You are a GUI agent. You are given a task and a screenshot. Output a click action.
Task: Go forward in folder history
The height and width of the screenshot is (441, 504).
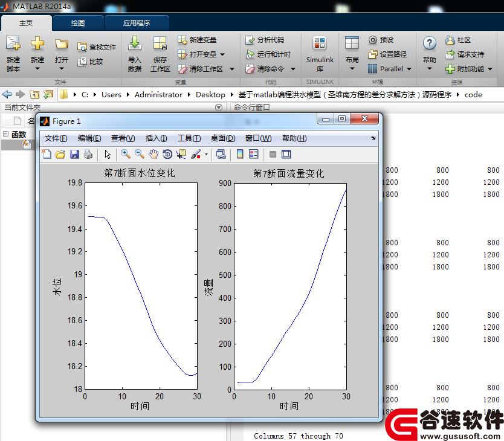tap(21, 94)
